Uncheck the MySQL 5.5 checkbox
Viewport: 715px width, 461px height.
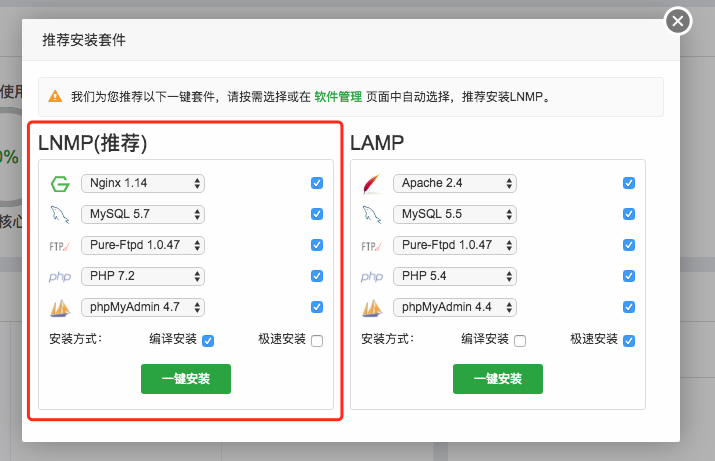[629, 214]
